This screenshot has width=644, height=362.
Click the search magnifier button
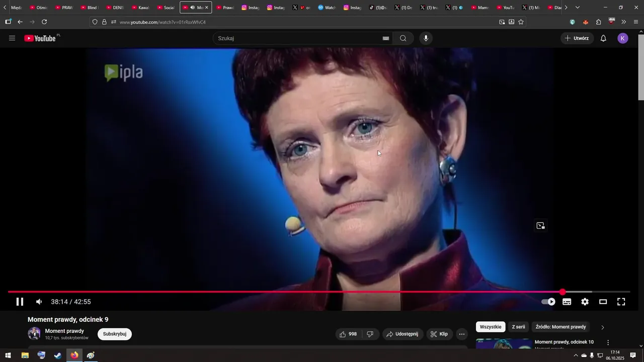[403, 38]
